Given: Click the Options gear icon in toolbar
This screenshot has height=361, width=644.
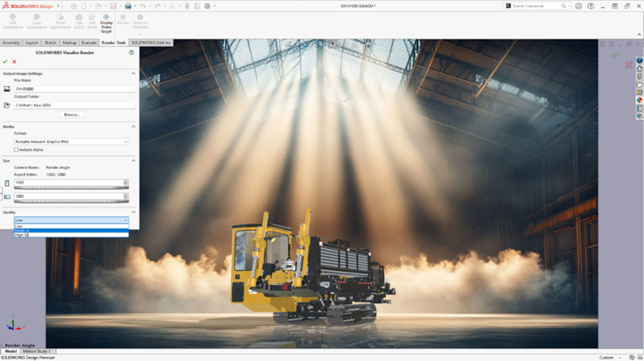Looking at the screenshot, I should pos(208,6).
